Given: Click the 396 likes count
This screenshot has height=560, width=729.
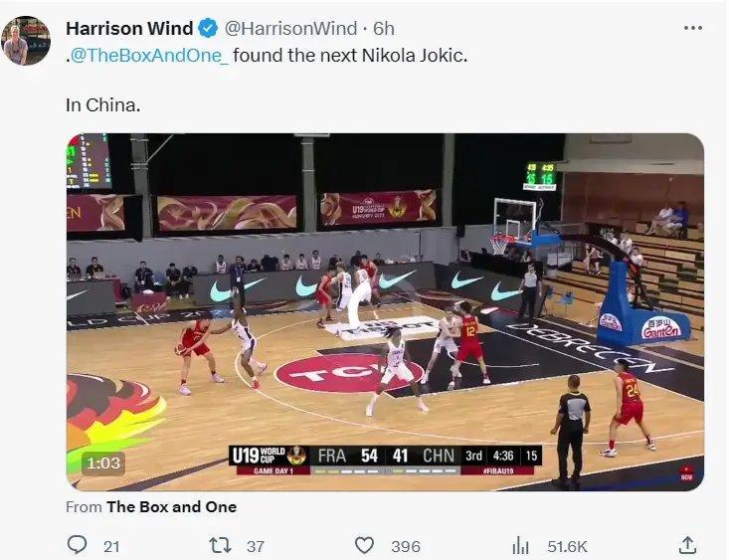Looking at the screenshot, I should click(x=406, y=546).
